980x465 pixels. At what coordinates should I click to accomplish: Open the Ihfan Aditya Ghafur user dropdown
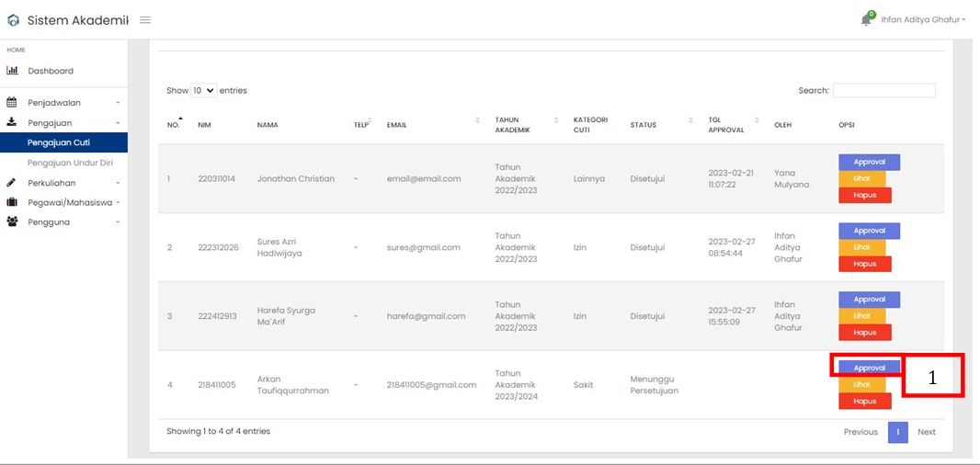pos(922,20)
